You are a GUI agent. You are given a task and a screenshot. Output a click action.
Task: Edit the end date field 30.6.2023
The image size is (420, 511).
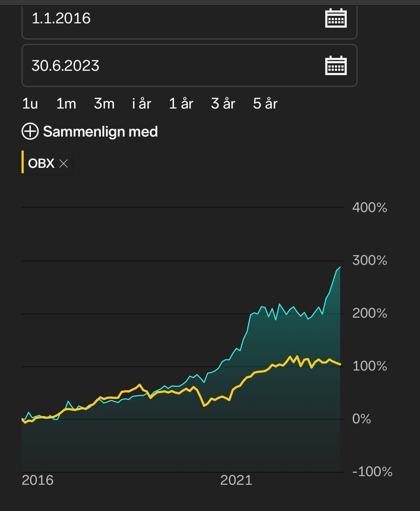click(190, 65)
